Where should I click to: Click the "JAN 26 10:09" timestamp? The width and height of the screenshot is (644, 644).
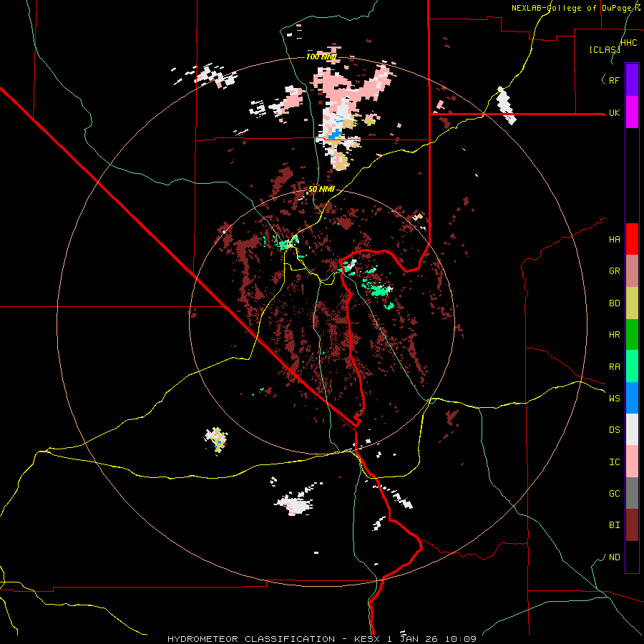(x=438, y=639)
